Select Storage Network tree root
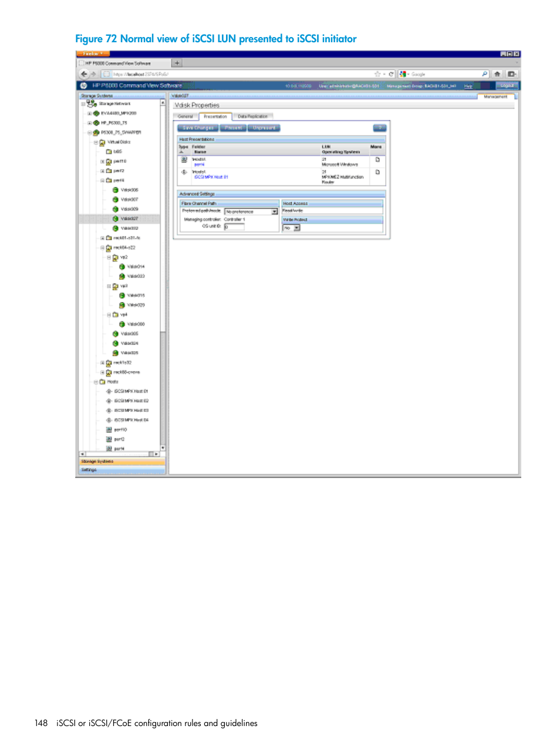 (115, 103)
